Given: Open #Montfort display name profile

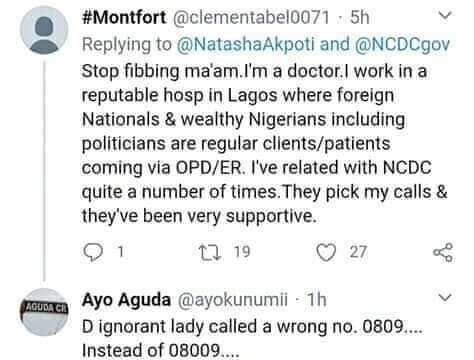Looking at the screenshot, I should click(x=124, y=17).
